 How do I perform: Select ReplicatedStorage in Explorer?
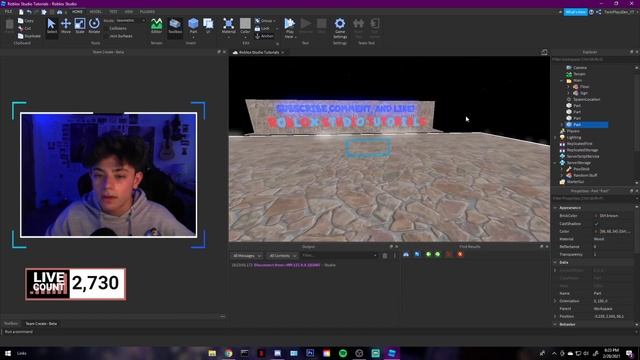coord(582,150)
